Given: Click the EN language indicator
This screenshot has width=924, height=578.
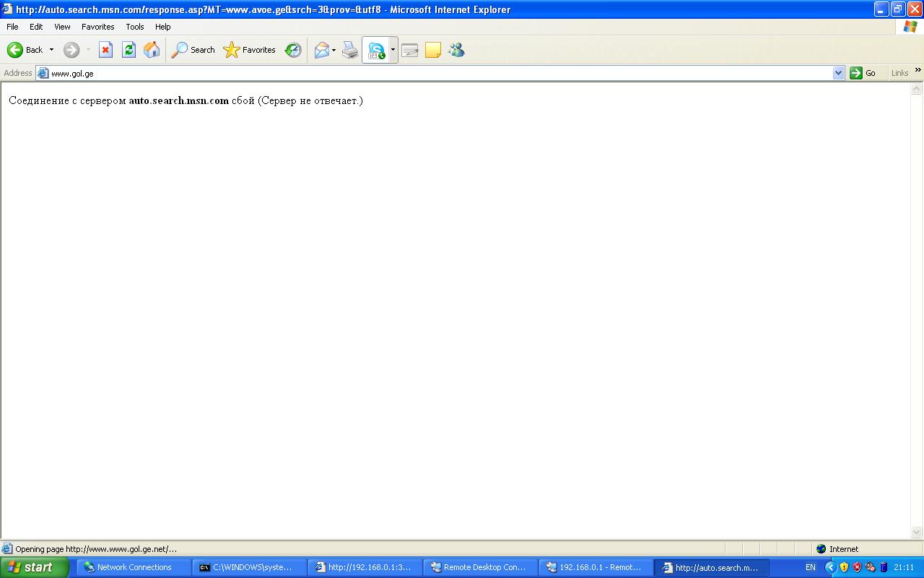Looking at the screenshot, I should (x=811, y=567).
